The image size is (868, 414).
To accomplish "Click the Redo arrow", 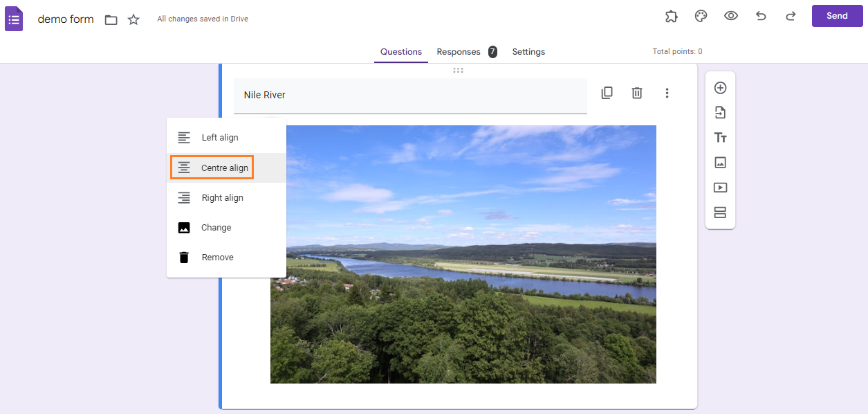I will pos(791,16).
